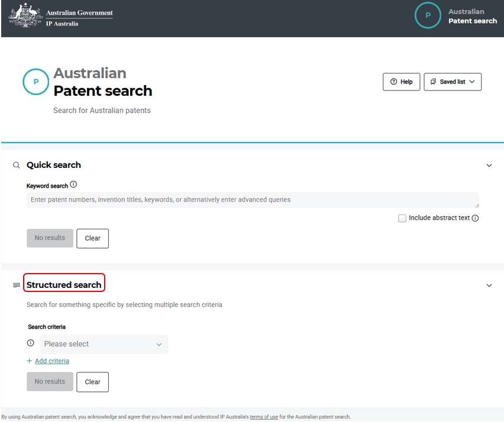Open the Help button
The image size is (504, 422).
click(401, 82)
